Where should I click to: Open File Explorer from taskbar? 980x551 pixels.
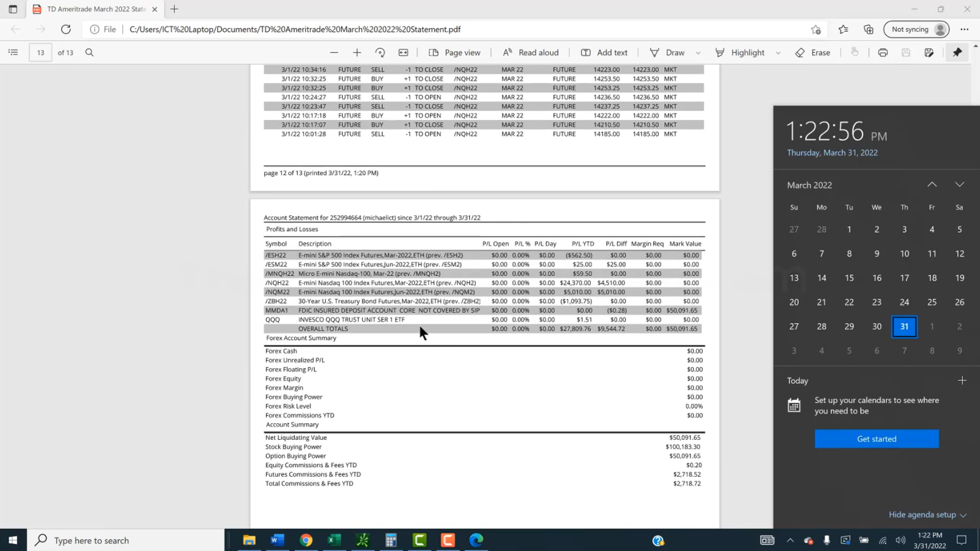pos(249,540)
